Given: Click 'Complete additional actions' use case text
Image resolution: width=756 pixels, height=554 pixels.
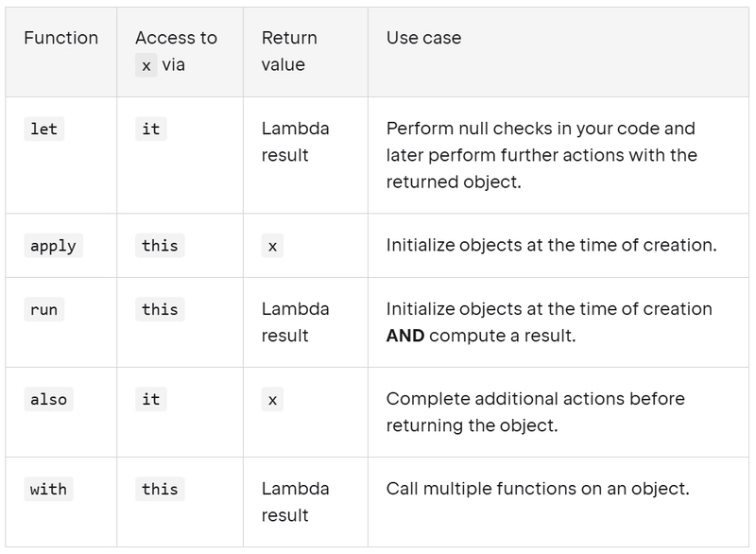Looking at the screenshot, I should click(x=536, y=412).
